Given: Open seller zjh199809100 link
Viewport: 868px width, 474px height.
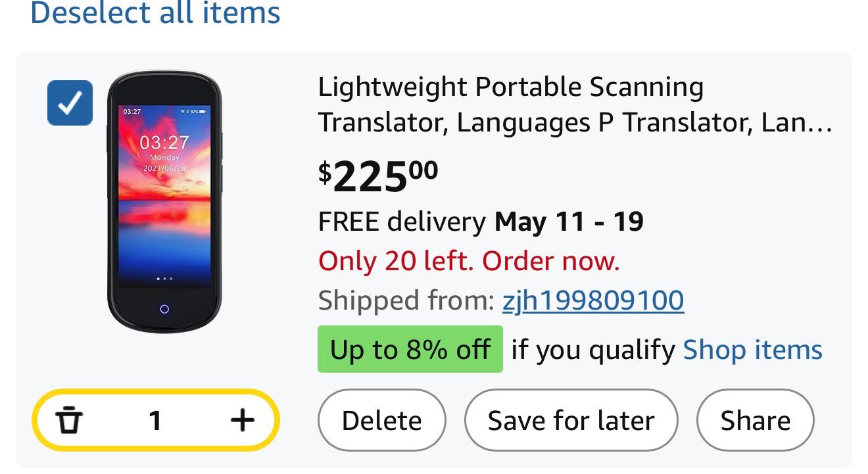Looking at the screenshot, I should pos(593,300).
